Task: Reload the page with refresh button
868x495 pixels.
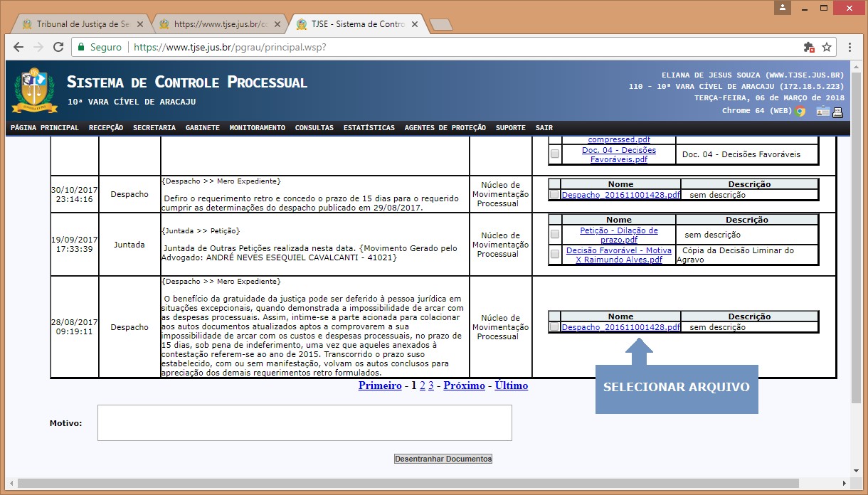Action: [x=58, y=47]
